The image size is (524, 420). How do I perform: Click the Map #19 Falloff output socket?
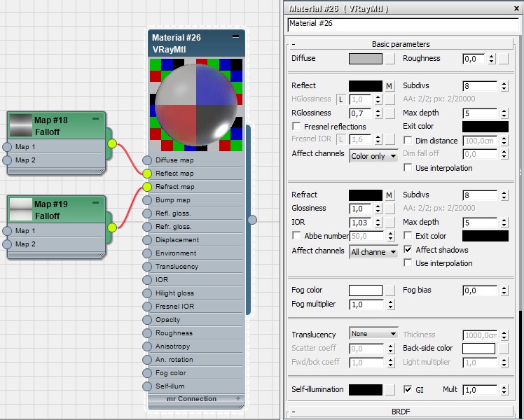[112, 227]
